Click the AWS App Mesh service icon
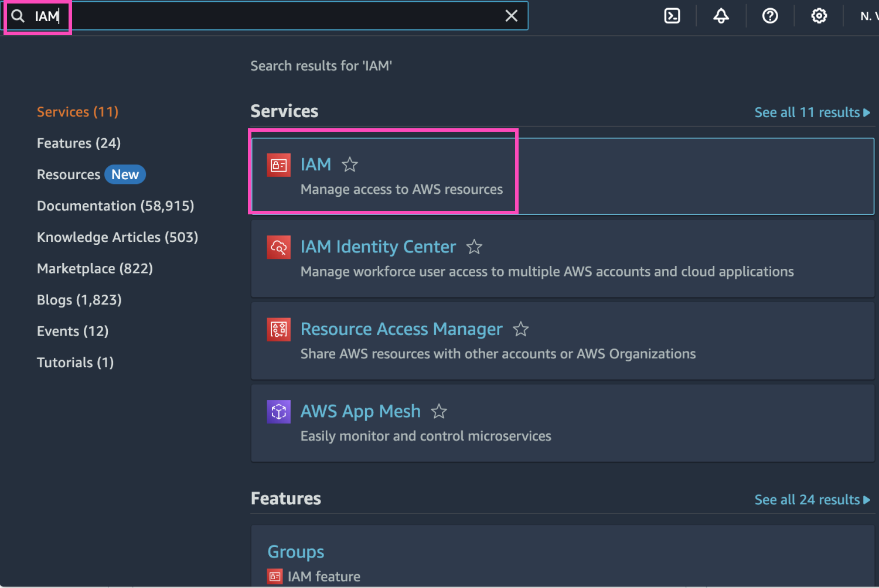Image resolution: width=879 pixels, height=588 pixels. pos(279,412)
